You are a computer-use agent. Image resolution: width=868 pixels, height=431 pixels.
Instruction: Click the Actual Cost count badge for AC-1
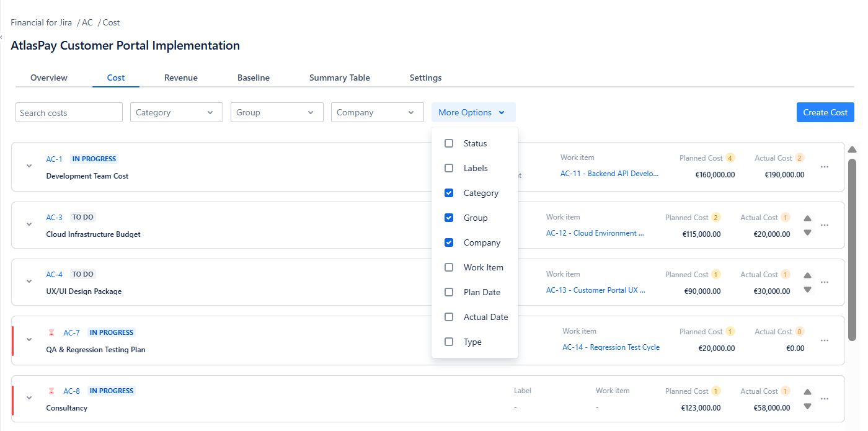pyautogui.click(x=800, y=158)
